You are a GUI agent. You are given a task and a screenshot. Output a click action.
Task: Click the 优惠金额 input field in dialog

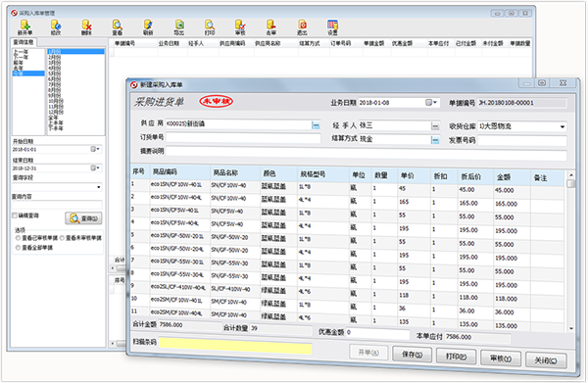point(377,333)
